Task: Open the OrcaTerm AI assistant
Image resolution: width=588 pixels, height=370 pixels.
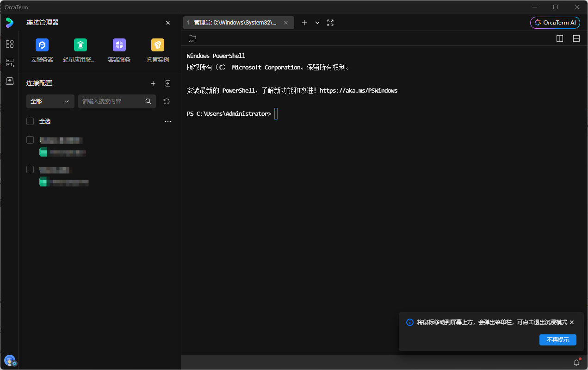Action: pyautogui.click(x=555, y=22)
